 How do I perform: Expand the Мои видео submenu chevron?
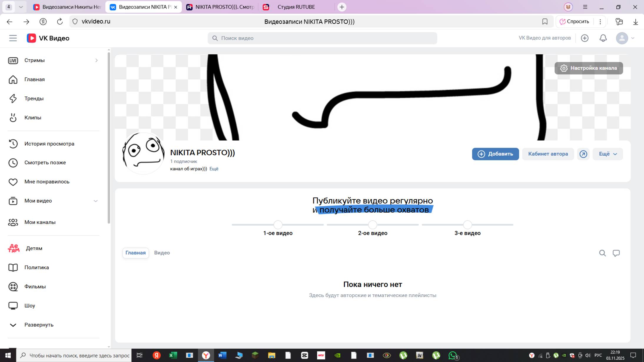(96, 201)
